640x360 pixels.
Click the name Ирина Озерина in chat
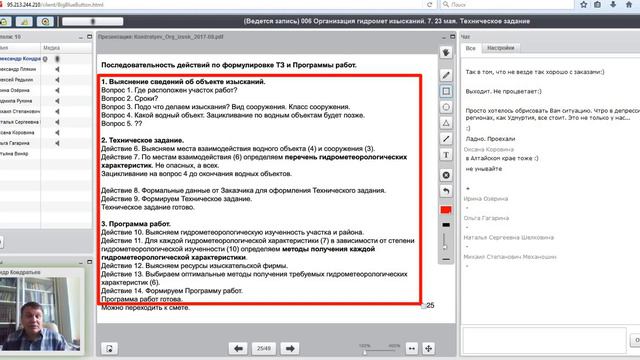click(486, 199)
